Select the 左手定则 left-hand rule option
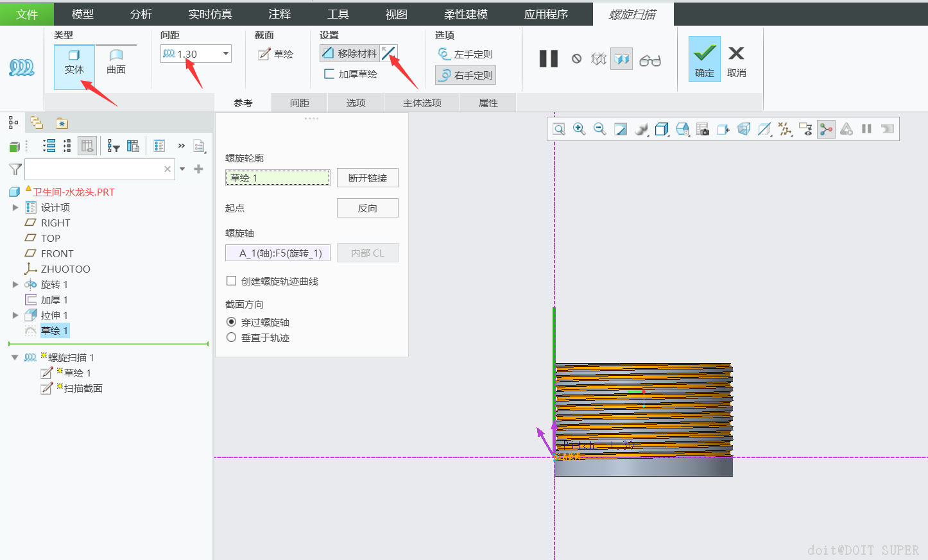This screenshot has height=560, width=928. (465, 55)
